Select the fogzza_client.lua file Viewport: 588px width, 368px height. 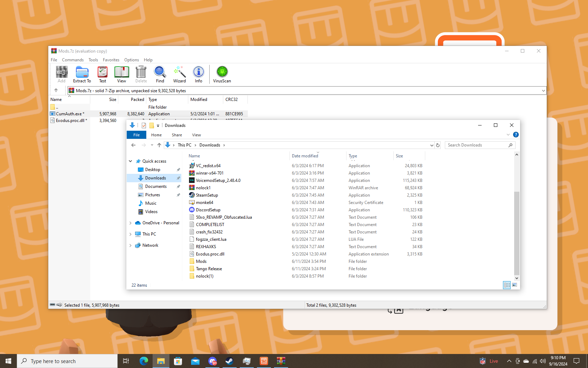pyautogui.click(x=211, y=239)
